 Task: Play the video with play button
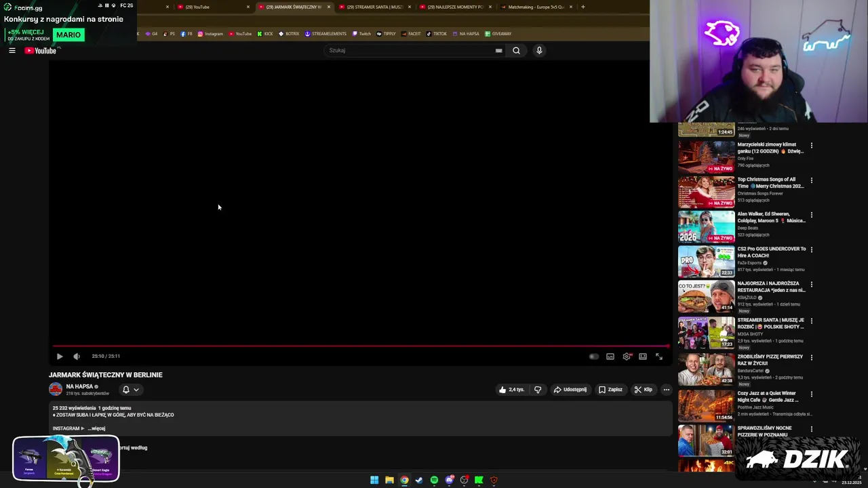pyautogui.click(x=60, y=357)
